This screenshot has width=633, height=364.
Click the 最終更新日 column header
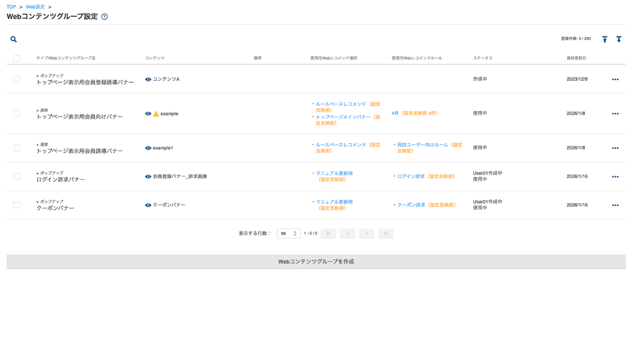576,58
